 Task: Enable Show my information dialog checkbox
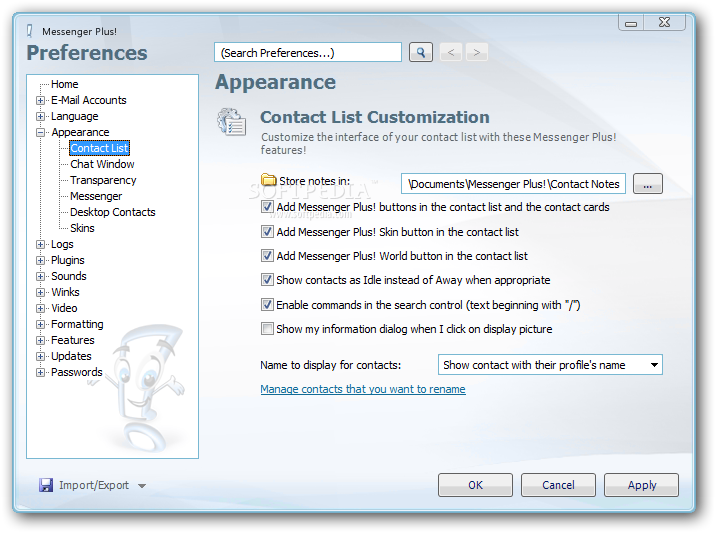tap(267, 328)
